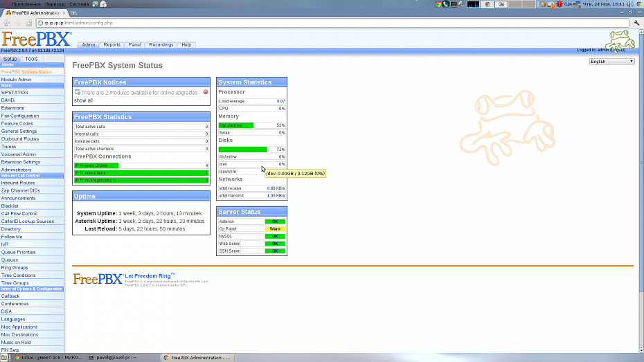Switch to the Chrome workspace in the switcher

[488, 4]
